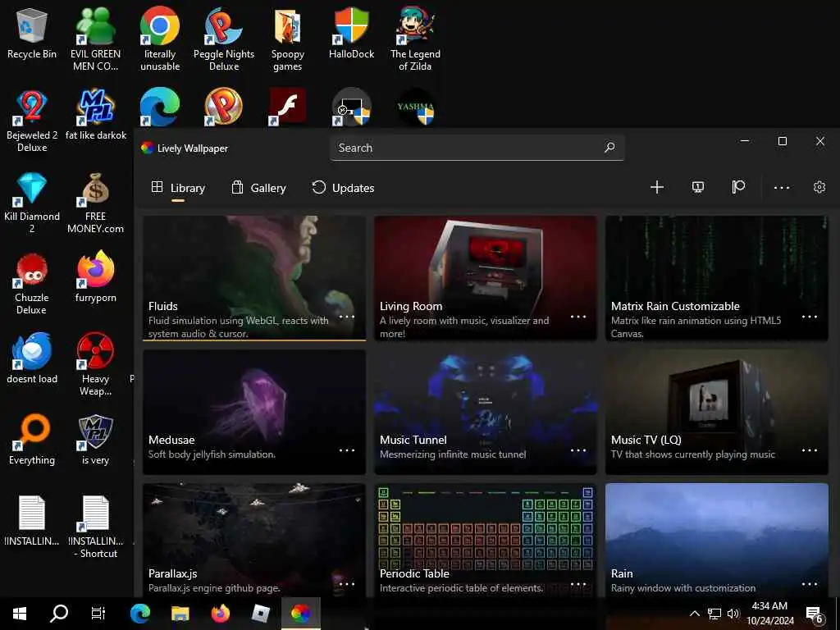Open options menu for Medusae wallpaper
Screen dimensions: 840x630
click(347, 450)
